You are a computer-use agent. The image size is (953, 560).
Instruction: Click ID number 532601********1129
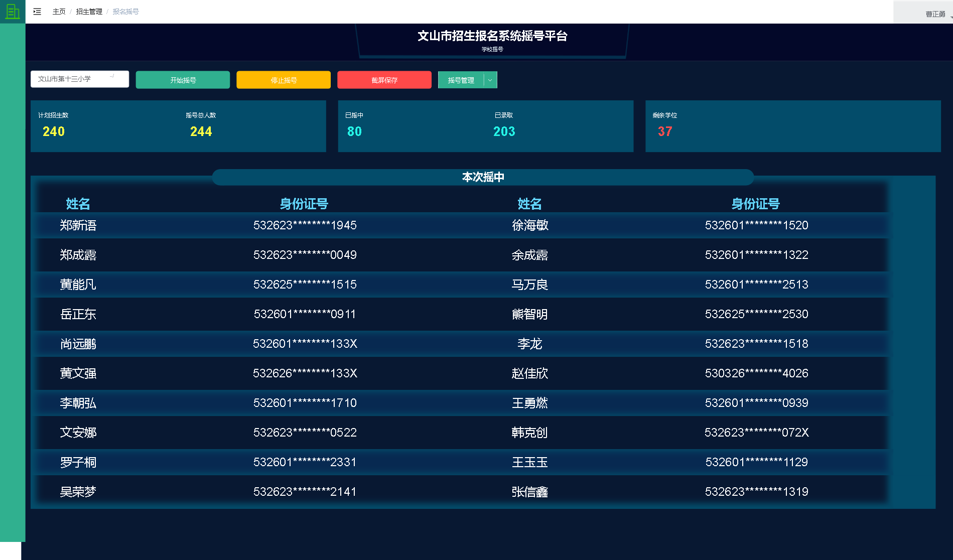pos(756,462)
